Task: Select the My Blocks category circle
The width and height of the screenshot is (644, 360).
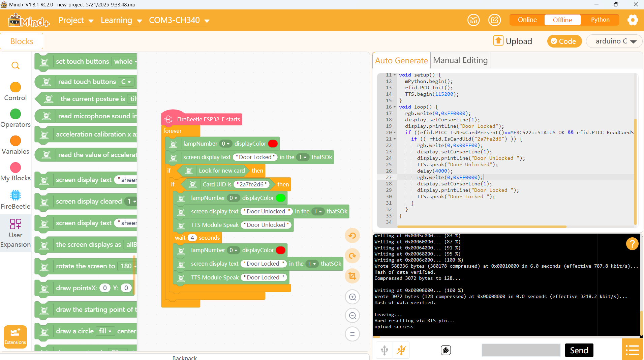Action: [16, 168]
